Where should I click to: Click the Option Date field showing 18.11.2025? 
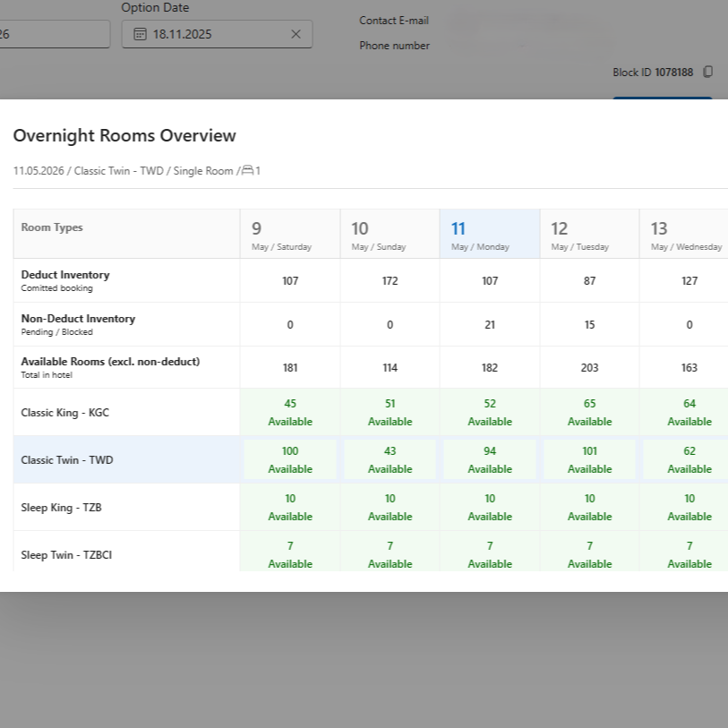click(x=217, y=34)
